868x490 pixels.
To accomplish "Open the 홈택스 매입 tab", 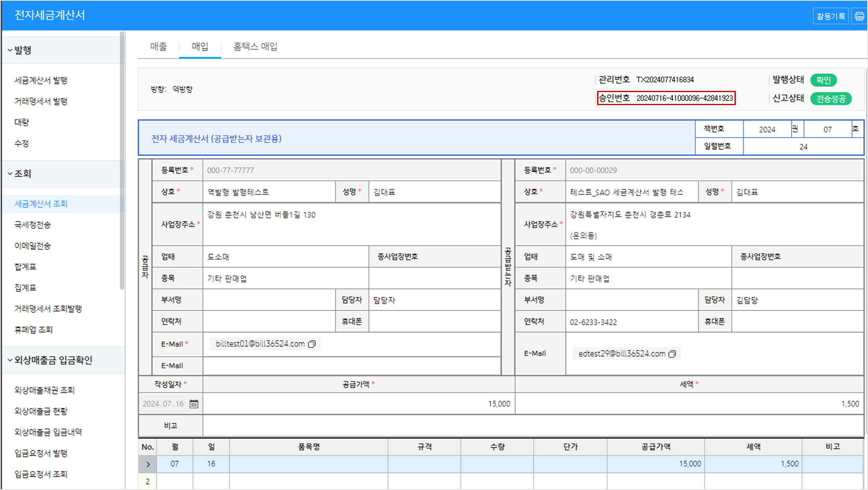I will [x=255, y=47].
